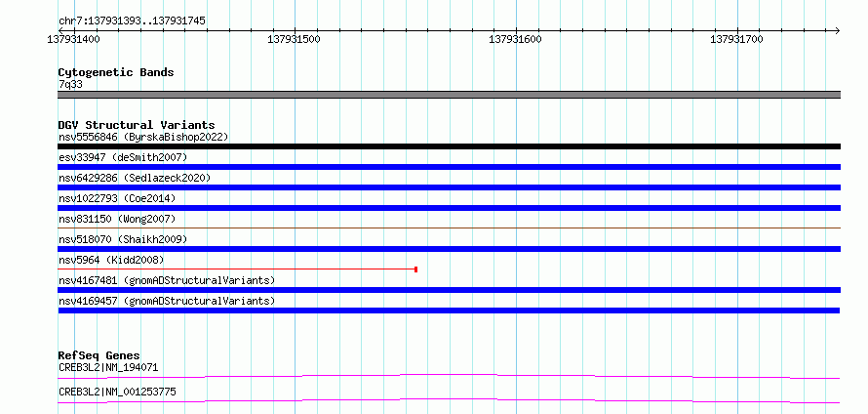The image size is (868, 414).
Task: Open variant nsv5556846 (ByrskaBishop2022) label
Action: (143, 137)
